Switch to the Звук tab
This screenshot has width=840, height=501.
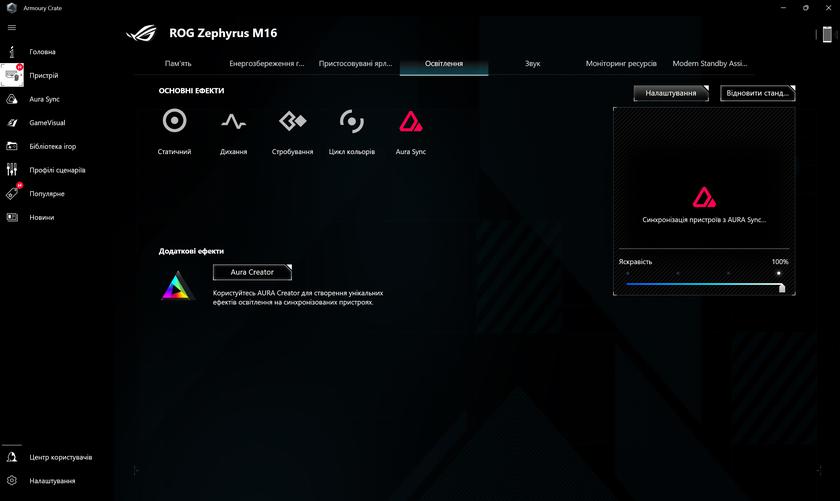click(532, 64)
